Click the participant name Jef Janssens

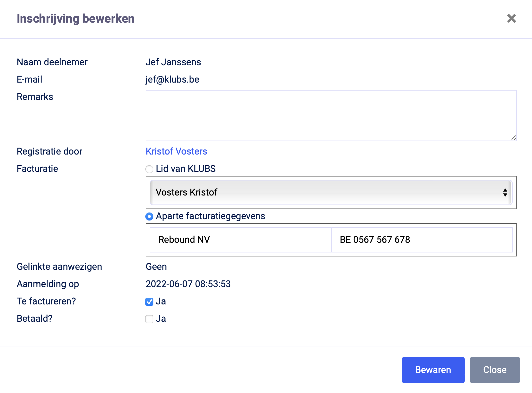173,62
